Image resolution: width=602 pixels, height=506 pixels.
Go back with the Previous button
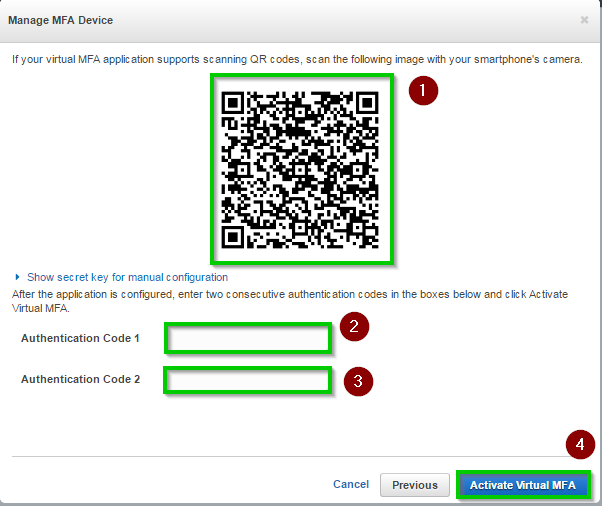414,485
